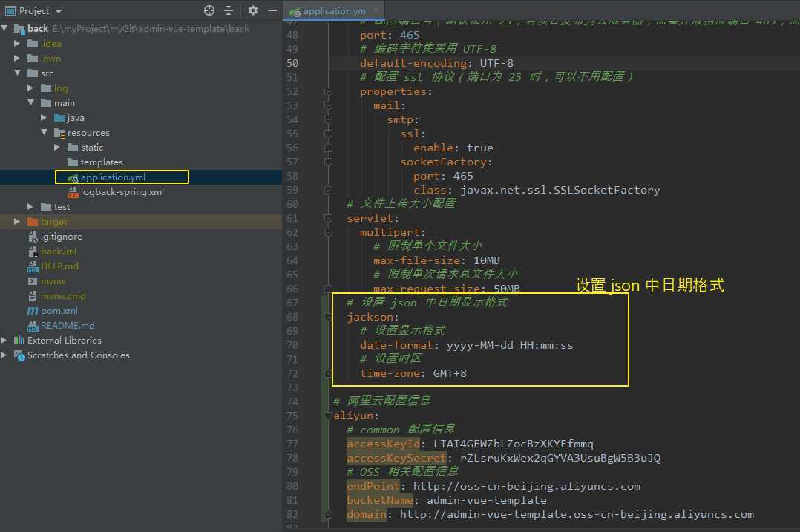Click the log folder icon
Image resolution: width=800 pixels, height=532 pixels.
[46, 88]
